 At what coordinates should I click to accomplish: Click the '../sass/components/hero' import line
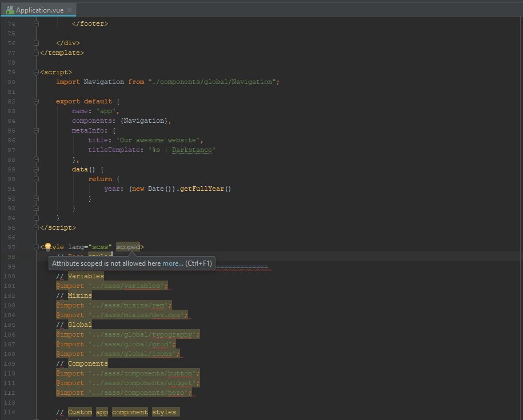point(124,393)
